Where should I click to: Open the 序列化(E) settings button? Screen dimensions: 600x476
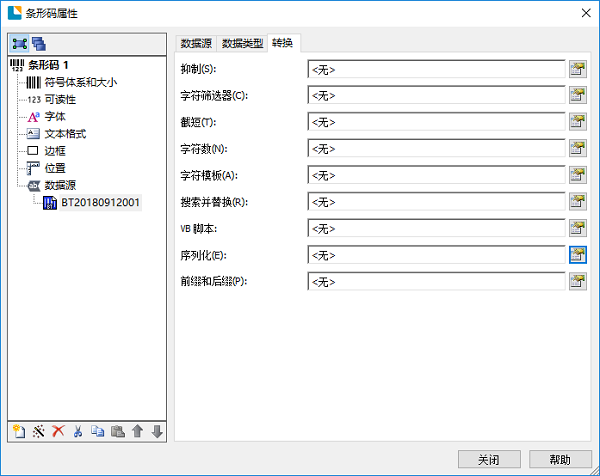577,254
